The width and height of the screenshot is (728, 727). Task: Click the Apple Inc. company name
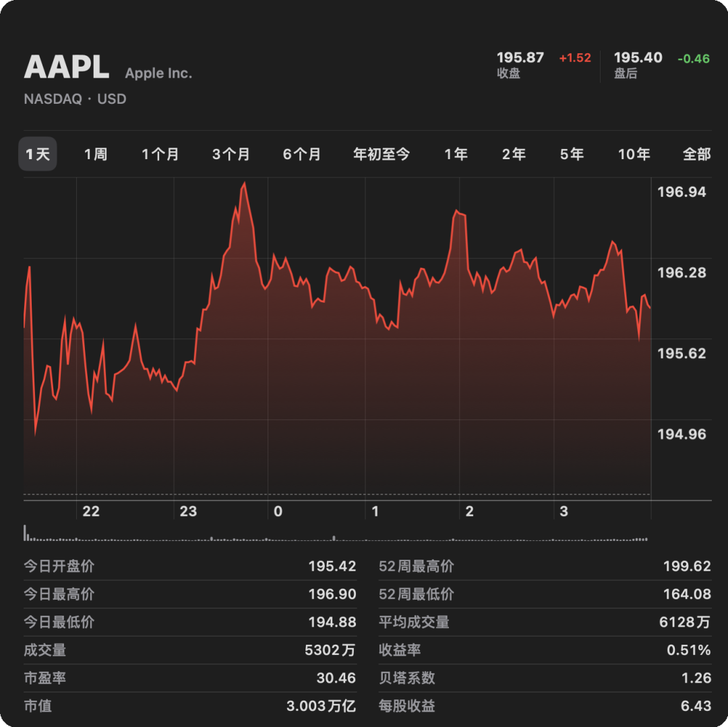point(158,73)
